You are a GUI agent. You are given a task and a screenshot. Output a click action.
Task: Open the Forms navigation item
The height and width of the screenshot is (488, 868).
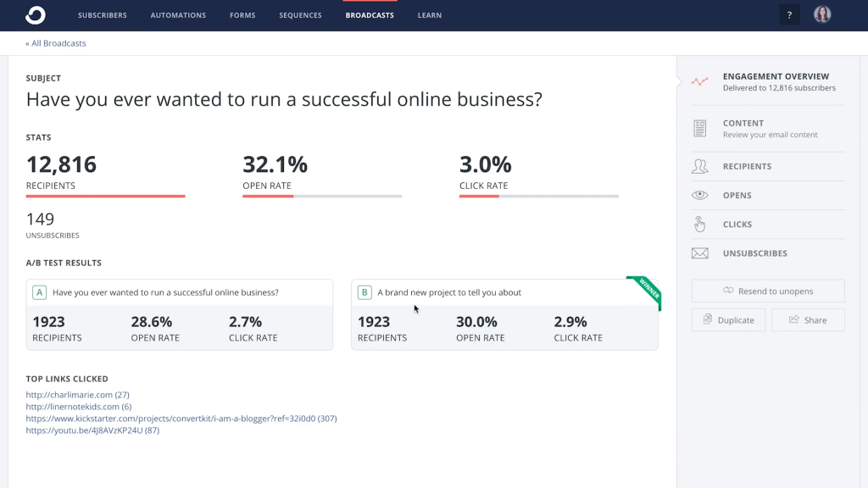coord(242,15)
